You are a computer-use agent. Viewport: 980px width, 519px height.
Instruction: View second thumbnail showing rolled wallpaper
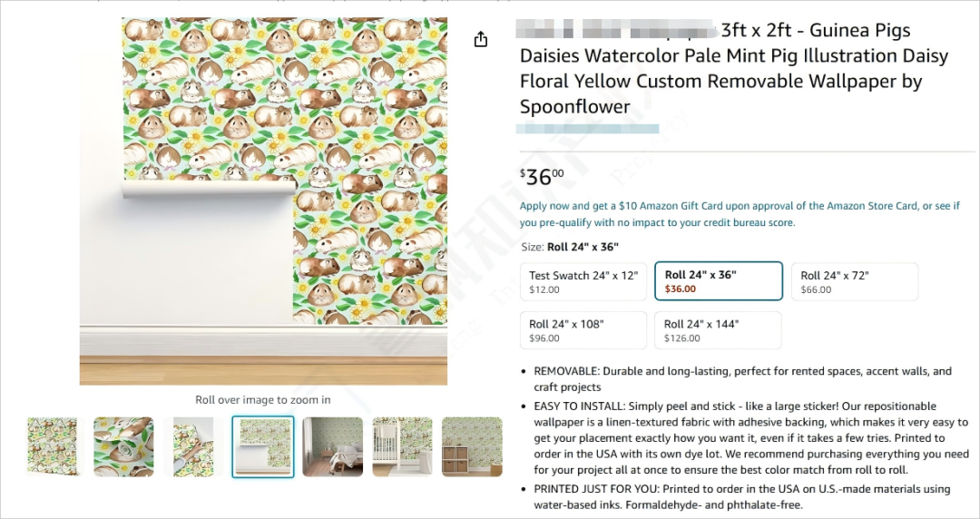123,446
